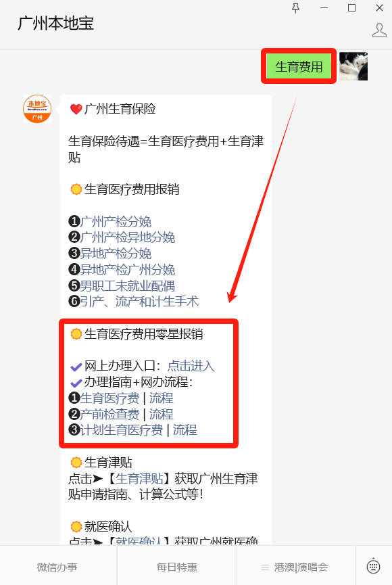Switch to keyboard input mode

373,567
